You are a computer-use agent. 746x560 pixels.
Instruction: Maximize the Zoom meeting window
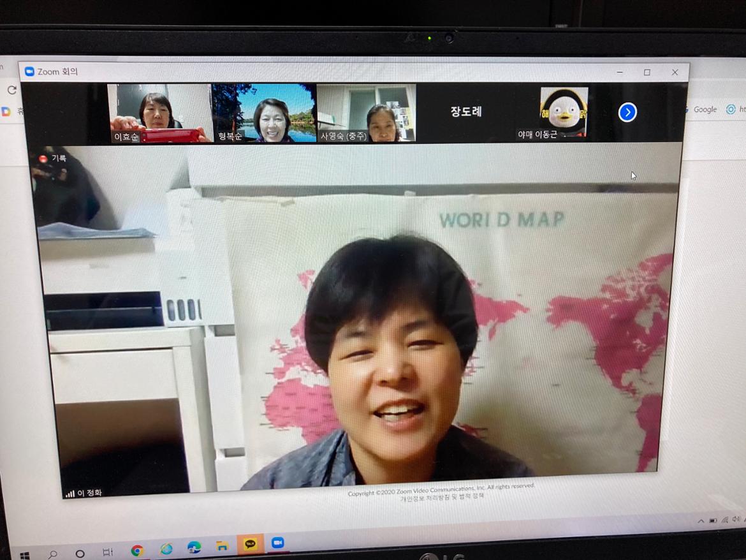(647, 73)
